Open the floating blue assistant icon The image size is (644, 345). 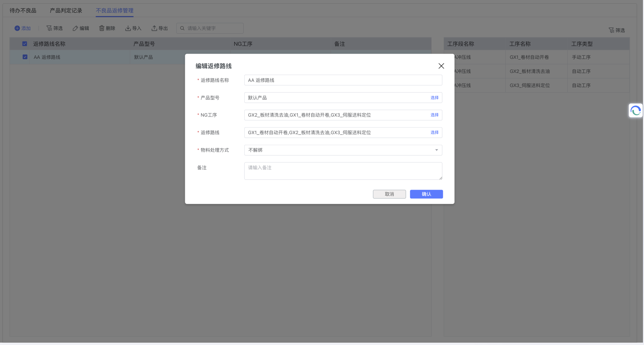[635, 111]
